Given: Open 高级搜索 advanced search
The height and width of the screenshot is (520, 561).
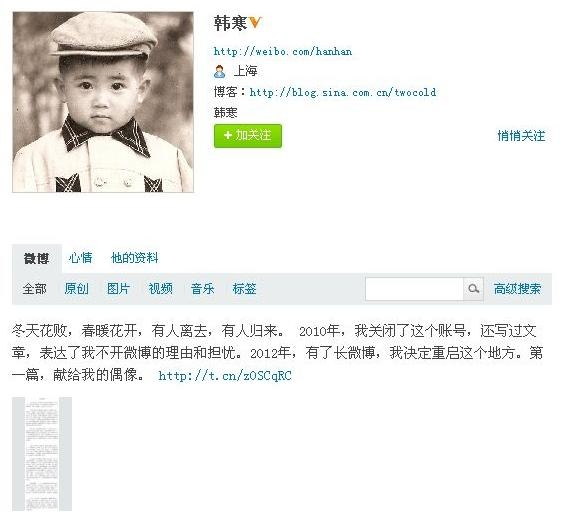Looking at the screenshot, I should pos(518,289).
